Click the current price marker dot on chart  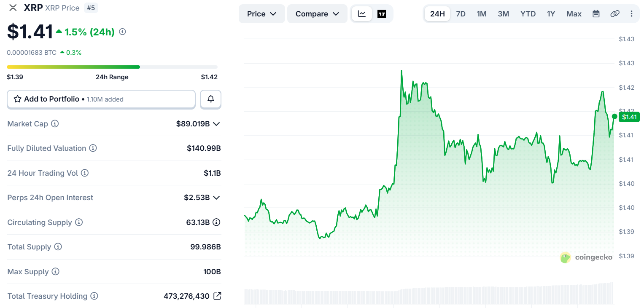614,116
